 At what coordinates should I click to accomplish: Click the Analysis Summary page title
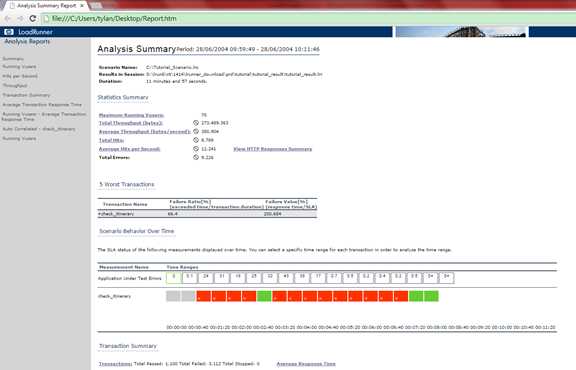click(137, 49)
